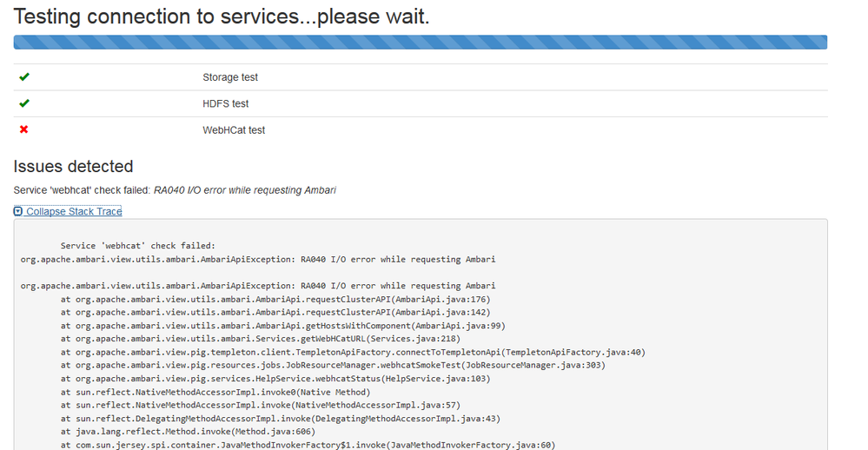Click the first AmbariApiException line in trace
Screen dimensions: 868x450
(x=258, y=259)
